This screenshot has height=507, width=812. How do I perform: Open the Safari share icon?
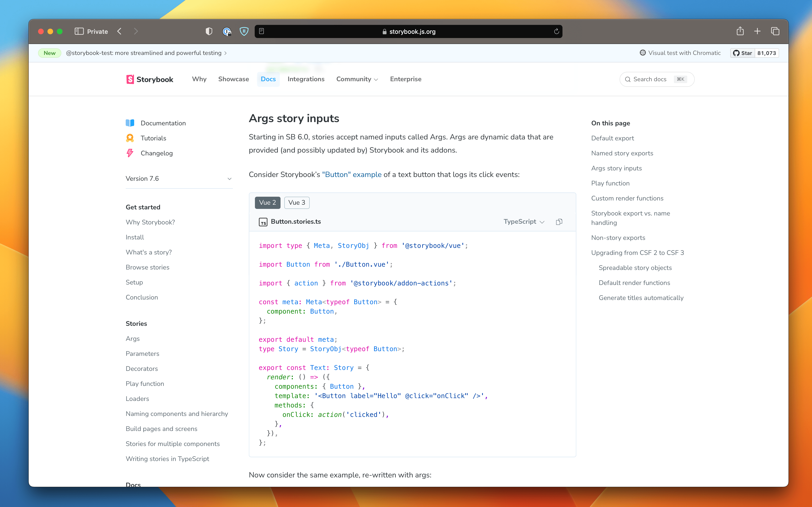740,31
